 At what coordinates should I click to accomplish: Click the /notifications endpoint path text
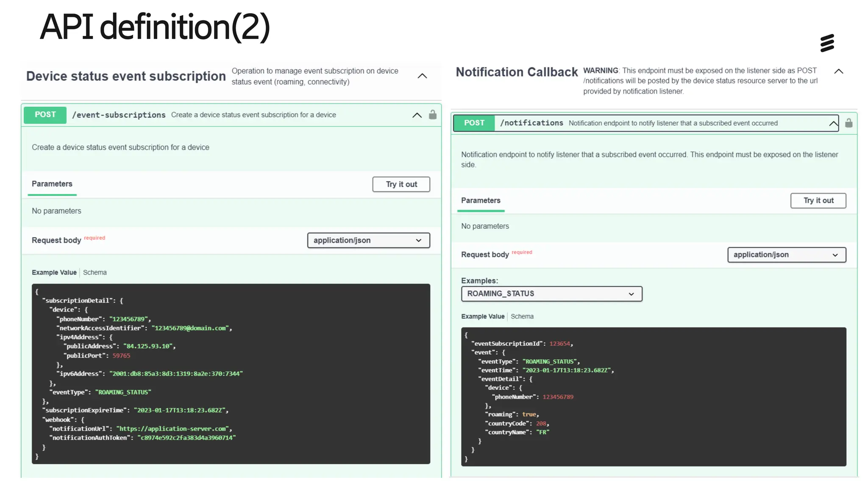531,123
